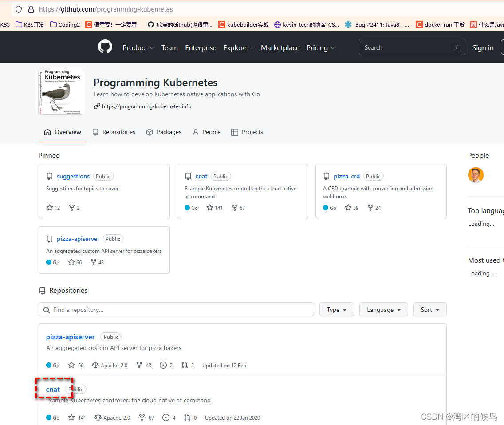Open the 2 pull requests of pizza-apiserver
The height and width of the screenshot is (425, 504).
[x=188, y=365]
